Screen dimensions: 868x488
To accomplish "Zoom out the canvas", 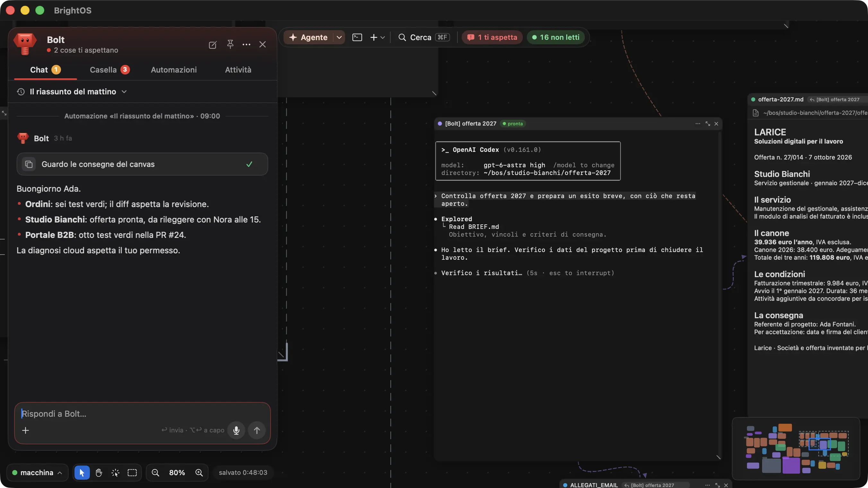I will [155, 473].
